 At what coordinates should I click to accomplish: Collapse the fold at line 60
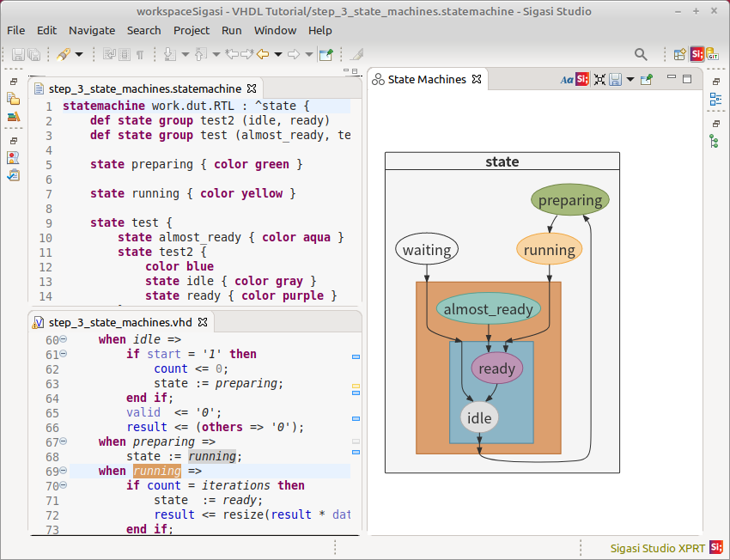[x=64, y=339]
